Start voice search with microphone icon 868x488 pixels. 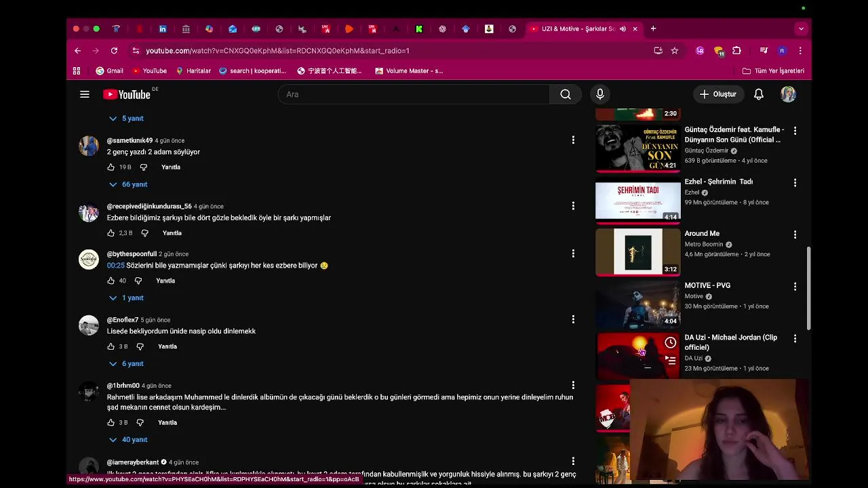point(599,94)
